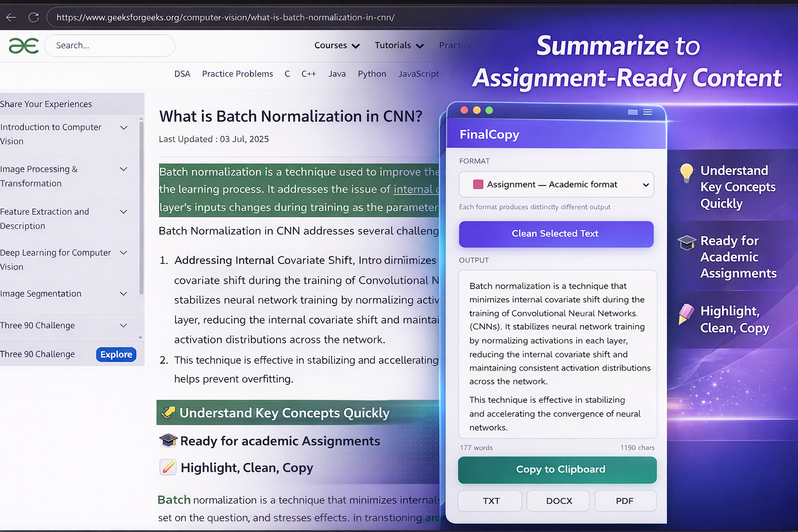Reload the page with refresh icon

(x=34, y=17)
